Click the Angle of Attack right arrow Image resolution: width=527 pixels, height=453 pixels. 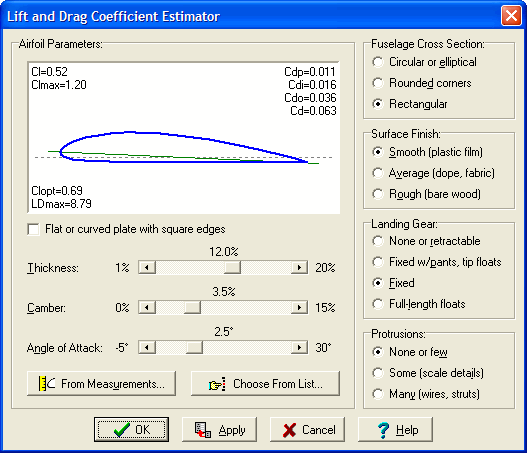pos(299,347)
